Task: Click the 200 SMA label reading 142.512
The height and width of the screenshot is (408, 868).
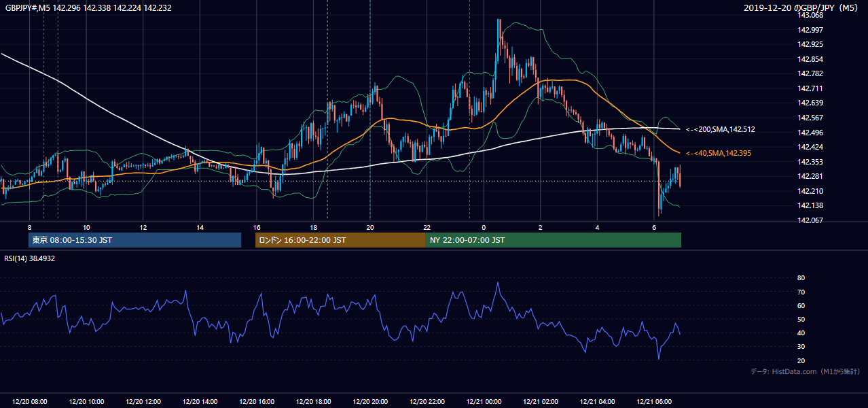Action: coord(721,129)
